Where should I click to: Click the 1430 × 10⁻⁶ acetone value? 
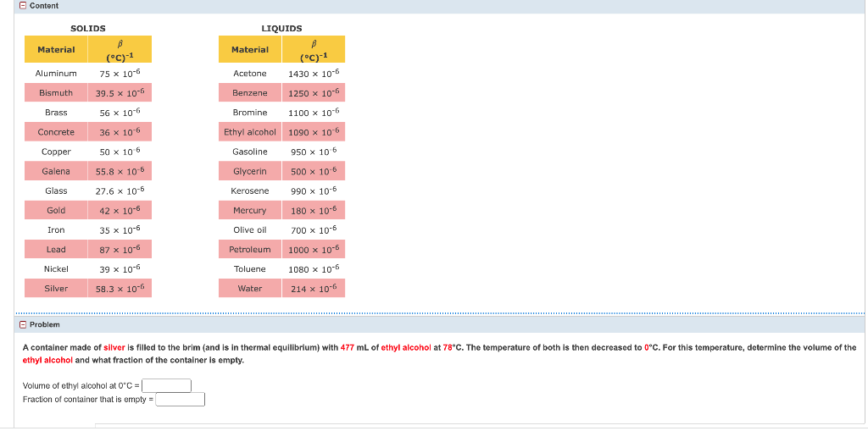tap(314, 74)
